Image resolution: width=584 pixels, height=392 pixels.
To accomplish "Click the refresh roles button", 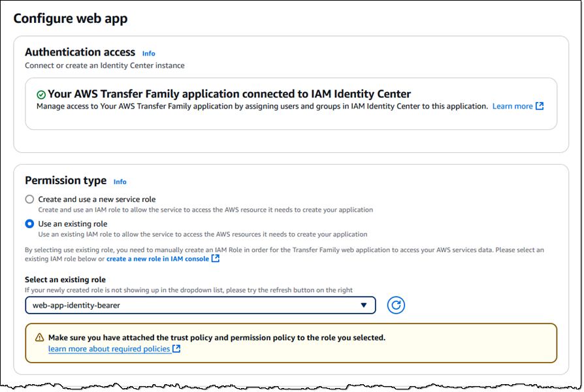I will click(x=396, y=305).
